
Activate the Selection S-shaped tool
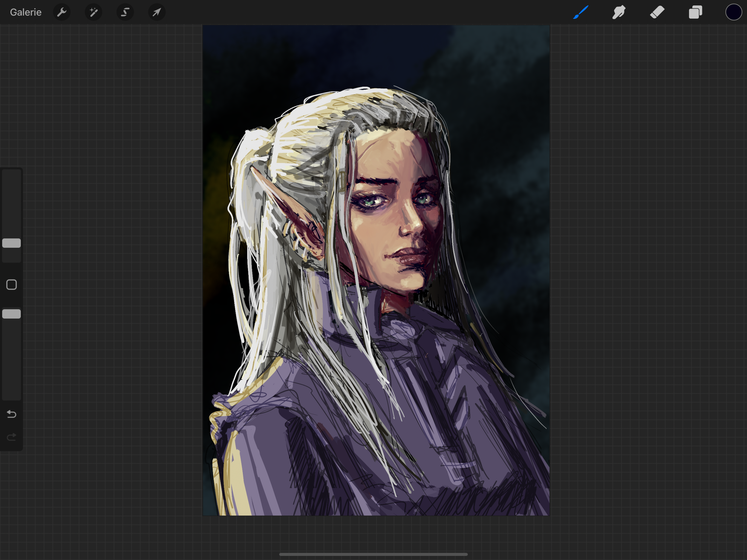(x=125, y=13)
